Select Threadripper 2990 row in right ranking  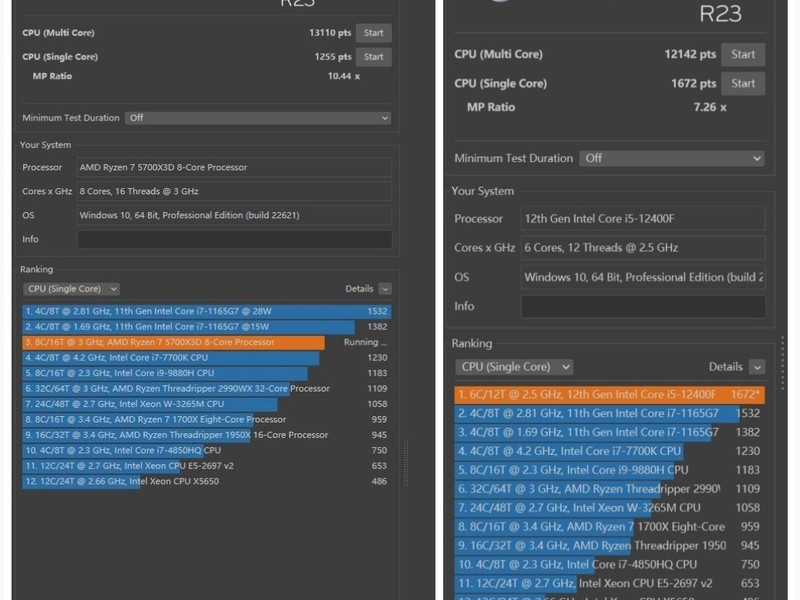pyautogui.click(x=610, y=489)
